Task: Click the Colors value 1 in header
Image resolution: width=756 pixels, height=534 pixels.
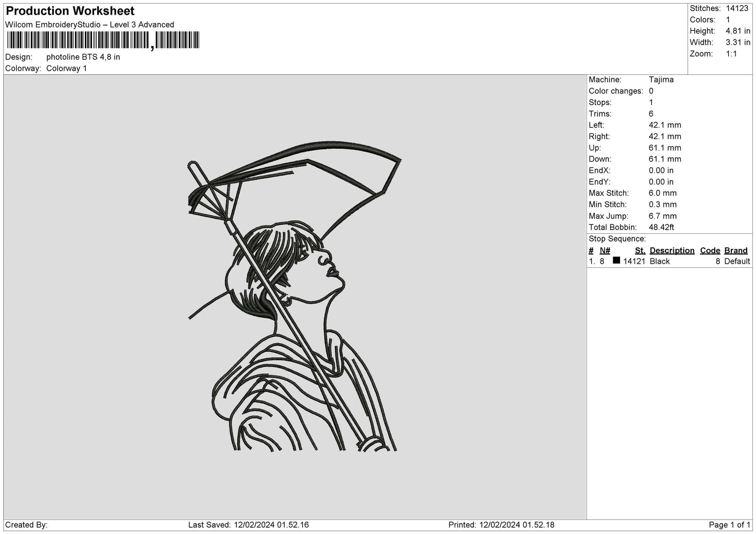Action: 728,20
